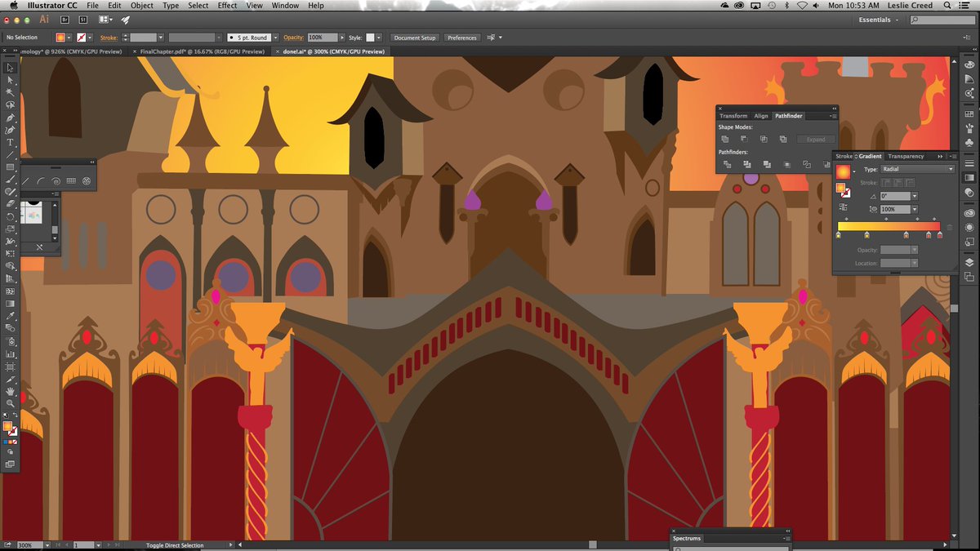The image size is (980, 551).
Task: Click the Crop pathfinder icon
Action: pos(786,164)
